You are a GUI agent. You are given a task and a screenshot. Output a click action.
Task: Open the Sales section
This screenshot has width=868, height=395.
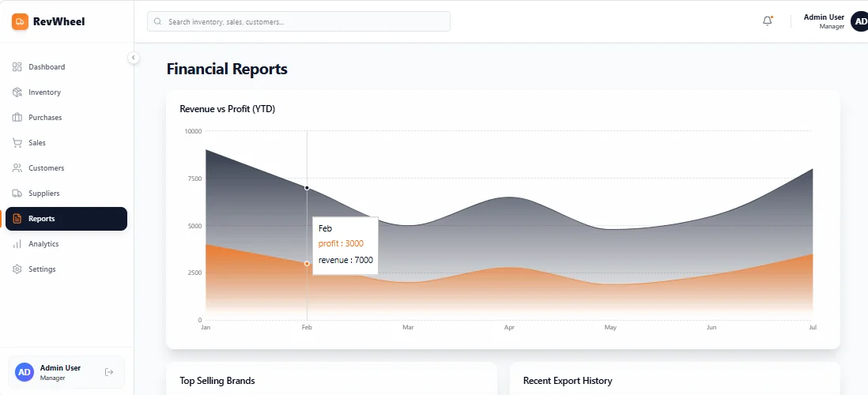click(x=66, y=143)
